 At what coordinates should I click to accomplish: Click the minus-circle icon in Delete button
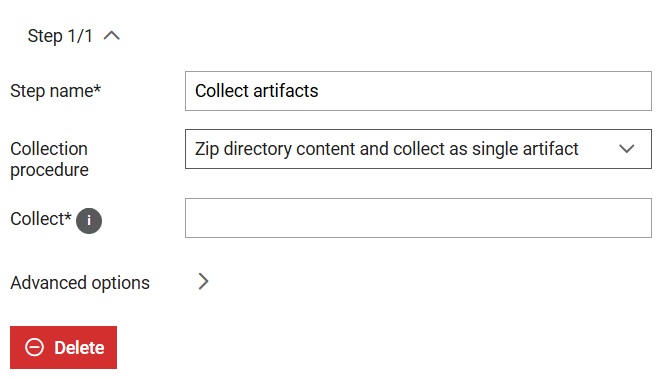pos(34,347)
